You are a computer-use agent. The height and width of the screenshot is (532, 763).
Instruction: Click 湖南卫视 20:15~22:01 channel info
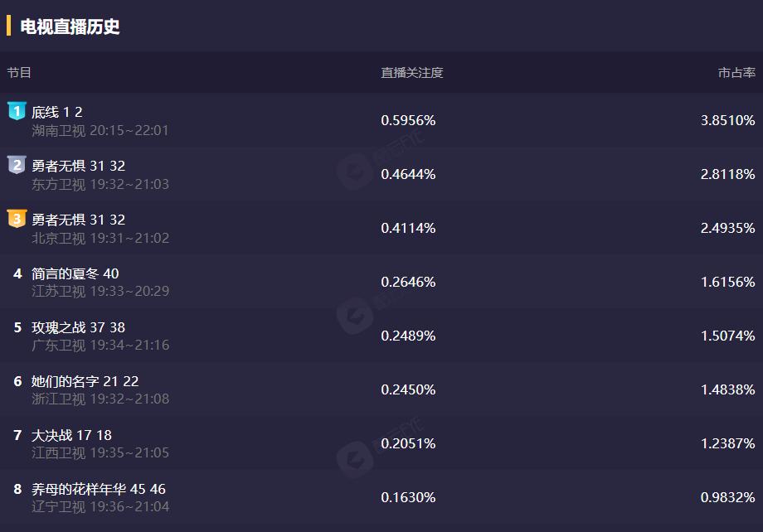[x=100, y=130]
